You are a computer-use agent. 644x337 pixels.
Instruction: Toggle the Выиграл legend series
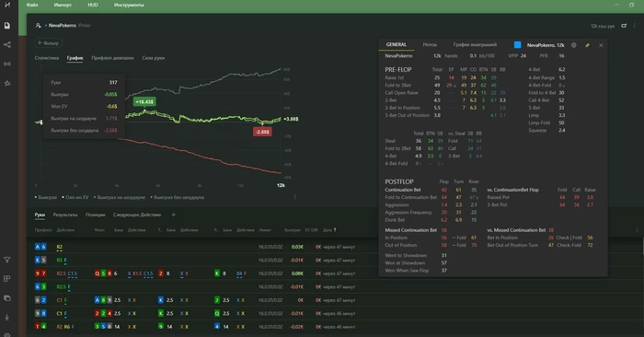(46, 197)
